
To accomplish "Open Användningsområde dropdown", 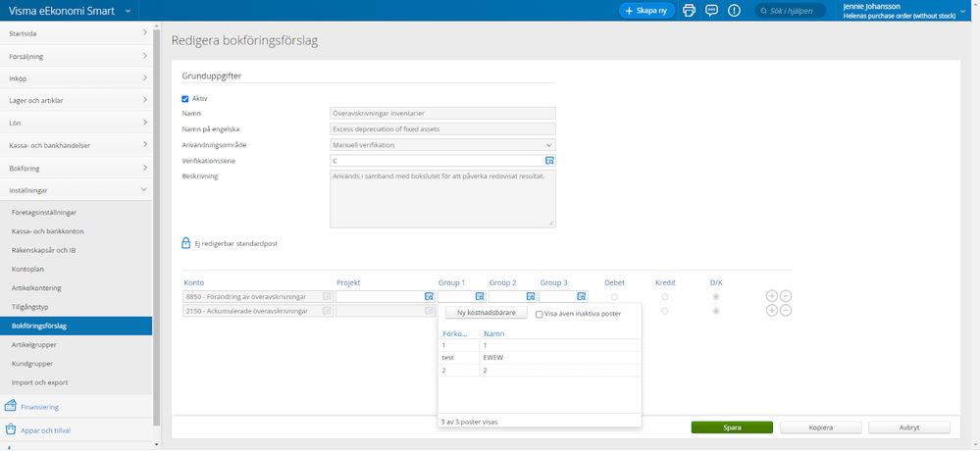I will (443, 145).
